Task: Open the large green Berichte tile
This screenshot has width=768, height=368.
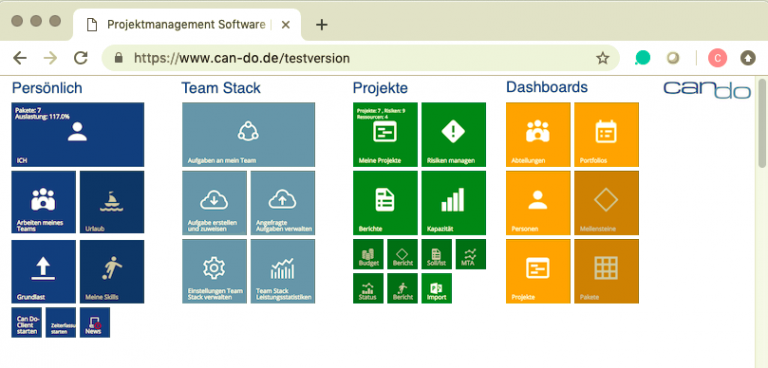Action: point(385,203)
